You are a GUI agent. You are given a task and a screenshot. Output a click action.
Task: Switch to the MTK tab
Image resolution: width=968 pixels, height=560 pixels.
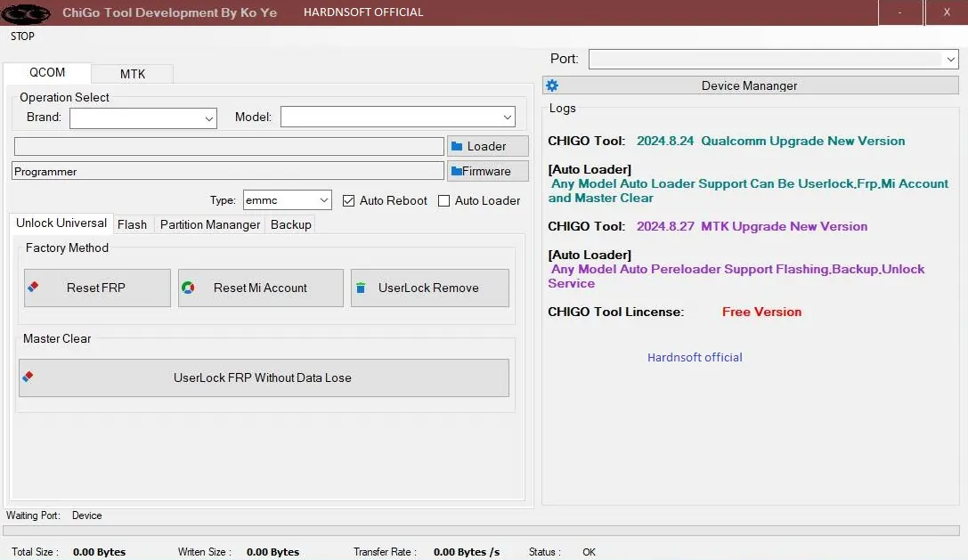[132, 74]
